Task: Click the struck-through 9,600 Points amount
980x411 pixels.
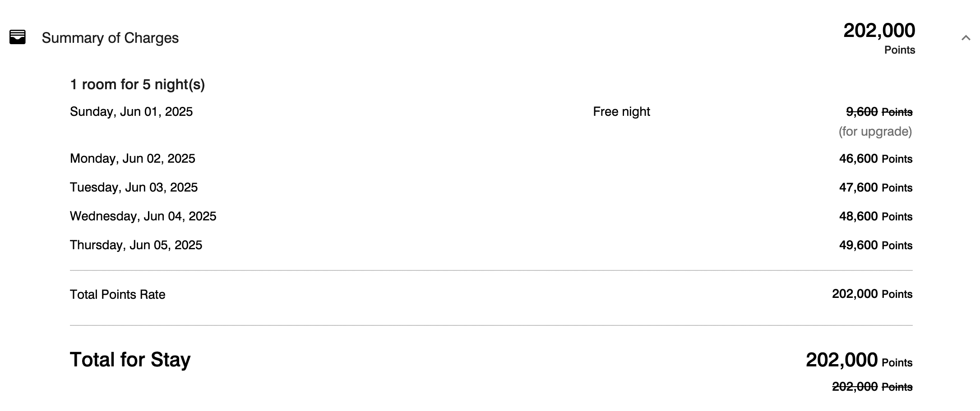Action: pyautogui.click(x=878, y=112)
